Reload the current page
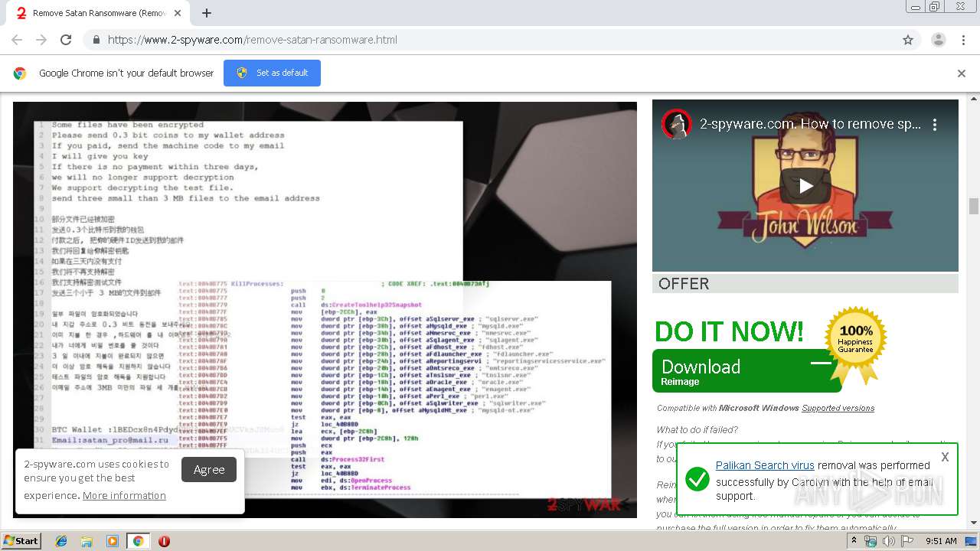Screen dimensions: 980x551 point(66,40)
